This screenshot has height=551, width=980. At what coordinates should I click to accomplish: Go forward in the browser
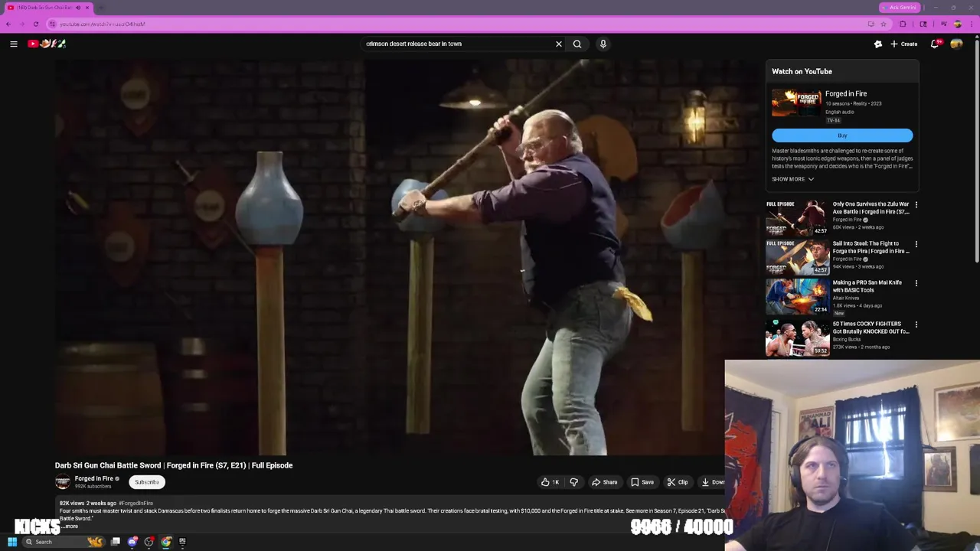click(21, 24)
